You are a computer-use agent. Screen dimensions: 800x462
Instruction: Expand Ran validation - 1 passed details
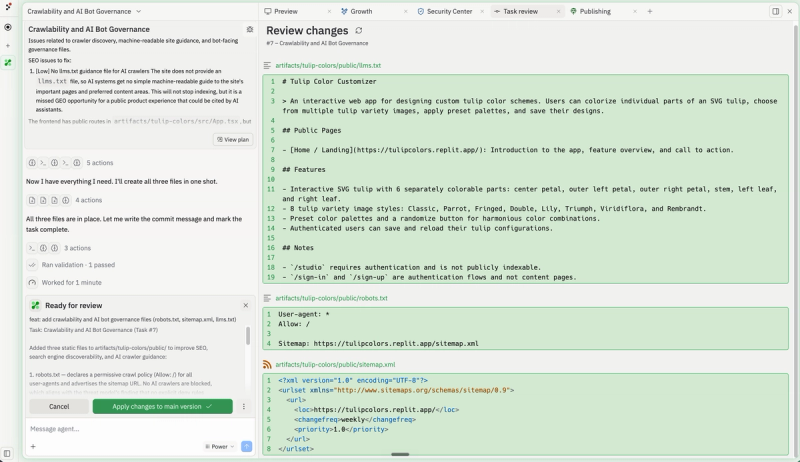78,265
